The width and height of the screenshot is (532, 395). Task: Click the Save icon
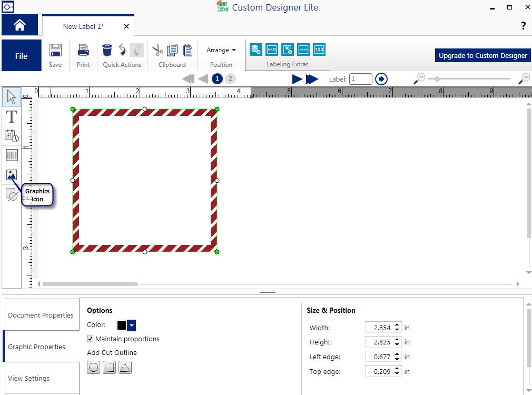tap(55, 51)
